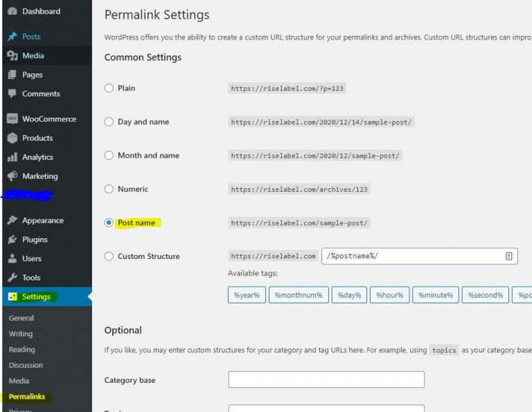
Task: Go to the Media menu label
Action: (x=33, y=55)
